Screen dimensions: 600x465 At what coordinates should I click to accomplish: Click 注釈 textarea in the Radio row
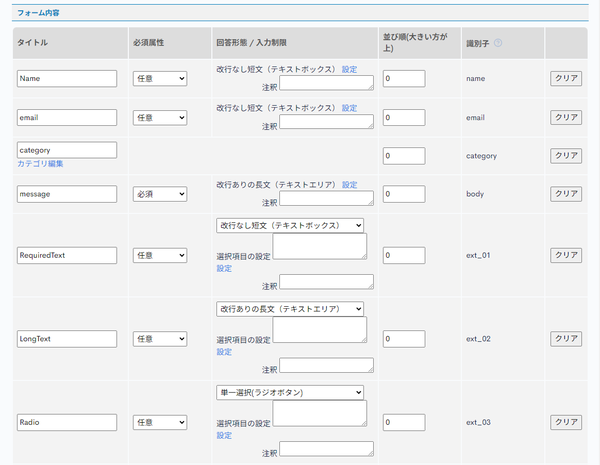tap(326, 449)
